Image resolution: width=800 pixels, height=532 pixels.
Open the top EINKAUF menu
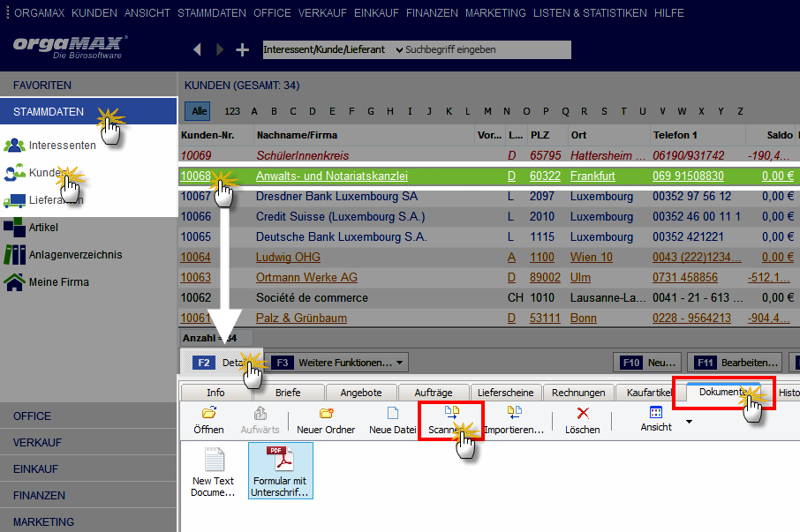376,12
